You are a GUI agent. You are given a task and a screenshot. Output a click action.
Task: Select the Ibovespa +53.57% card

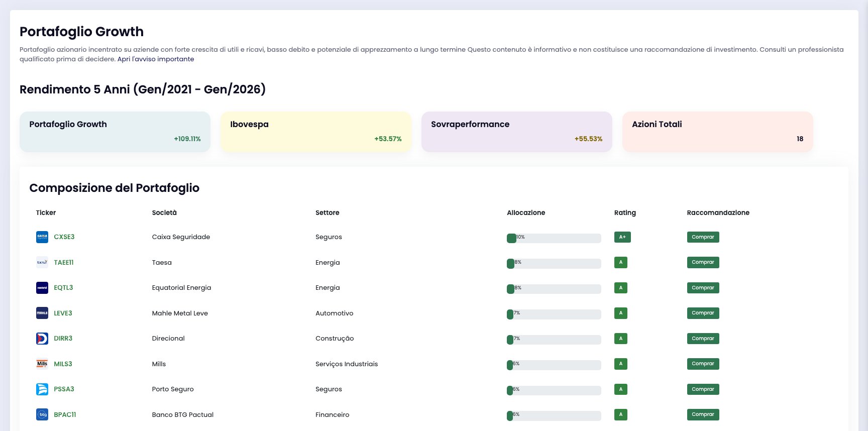[316, 132]
